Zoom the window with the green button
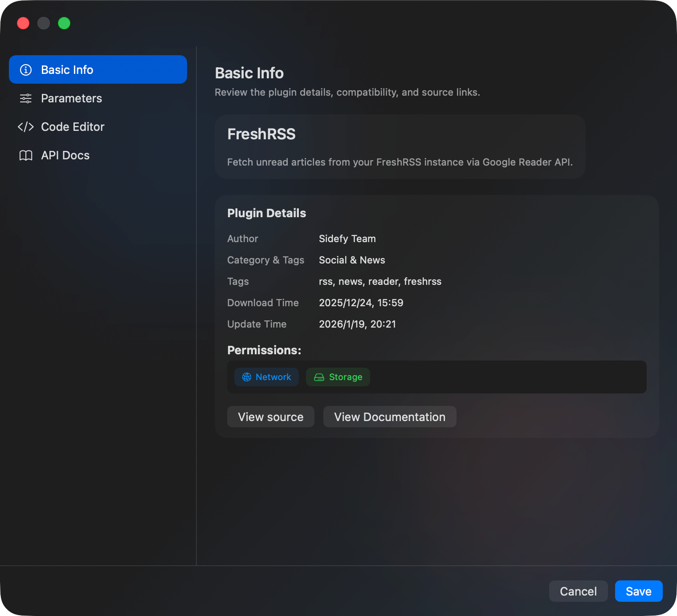The height and width of the screenshot is (616, 677). [64, 23]
